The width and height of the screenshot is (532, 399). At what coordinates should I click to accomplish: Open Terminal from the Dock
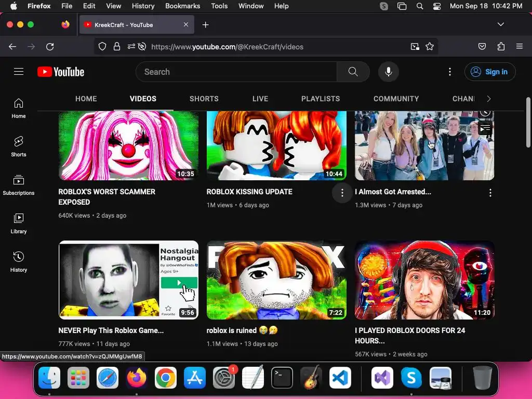(282, 378)
